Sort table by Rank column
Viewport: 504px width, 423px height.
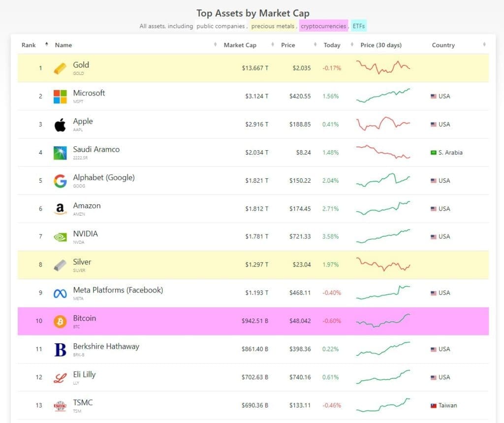click(29, 45)
